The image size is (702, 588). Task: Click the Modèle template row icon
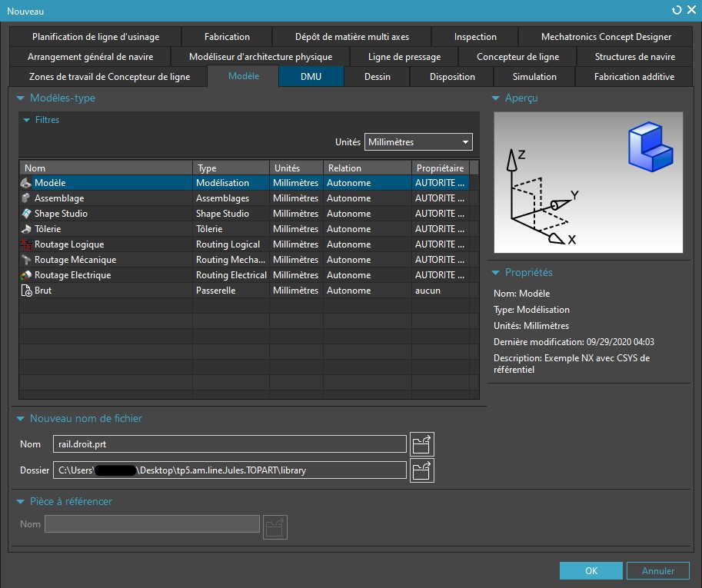tap(26, 183)
